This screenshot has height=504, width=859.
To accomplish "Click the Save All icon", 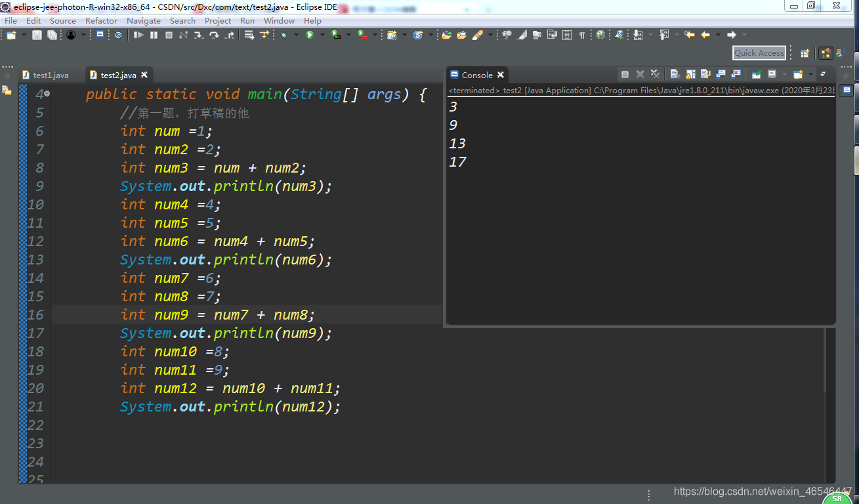I will [x=52, y=35].
